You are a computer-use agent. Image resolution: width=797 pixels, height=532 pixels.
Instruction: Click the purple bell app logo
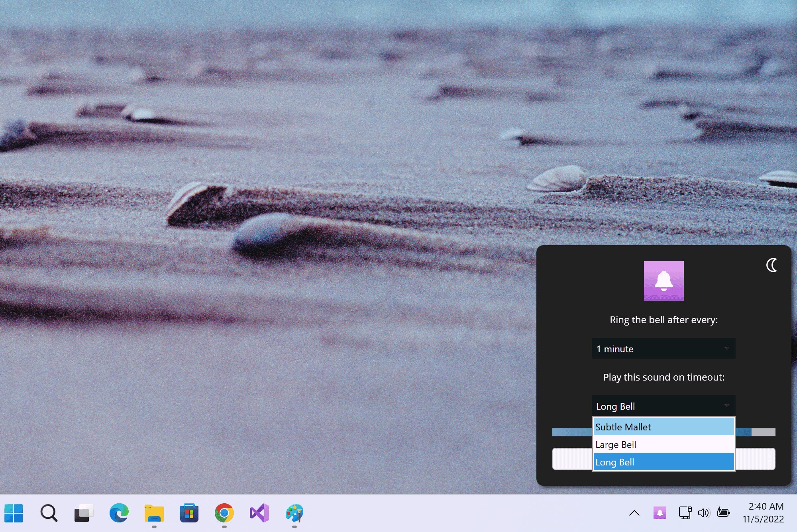pos(664,281)
